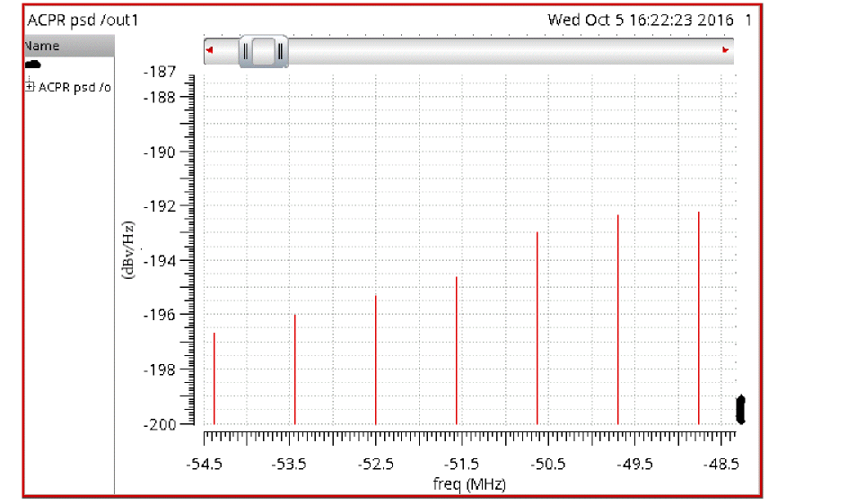Click the window number 1 at top right
856x504 pixels.
pos(748,21)
